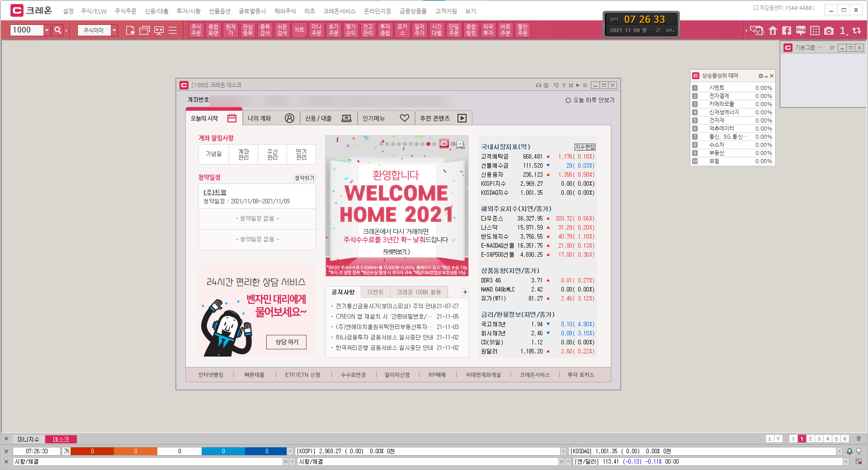
Task: Click the monitor screen icon in toolbar
Action: click(x=159, y=30)
